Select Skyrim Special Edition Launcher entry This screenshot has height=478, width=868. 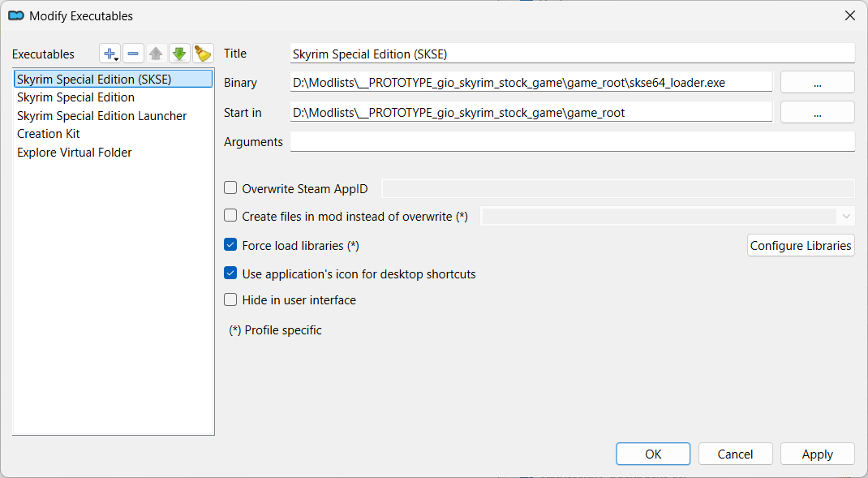click(113, 116)
